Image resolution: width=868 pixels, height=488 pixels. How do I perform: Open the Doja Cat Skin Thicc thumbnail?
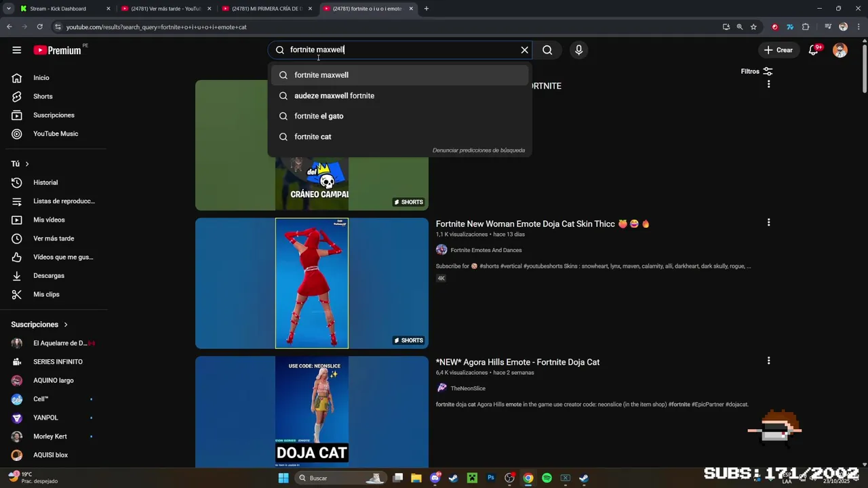point(312,283)
